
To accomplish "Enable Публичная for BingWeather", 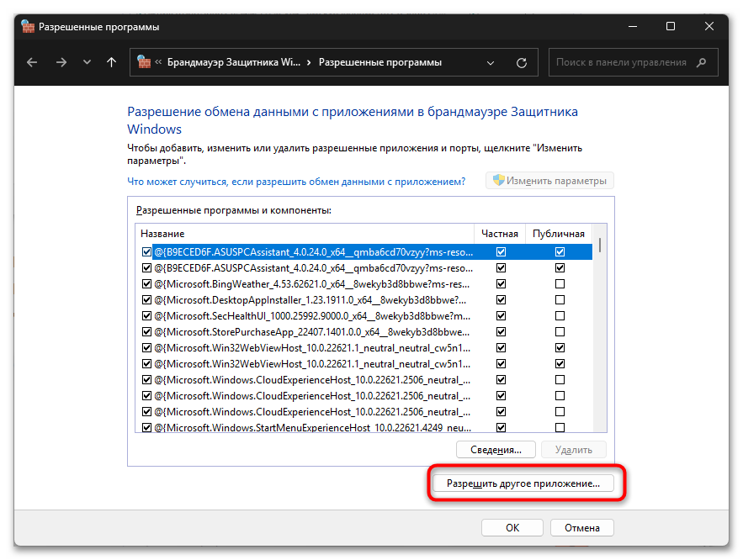I will (x=560, y=284).
